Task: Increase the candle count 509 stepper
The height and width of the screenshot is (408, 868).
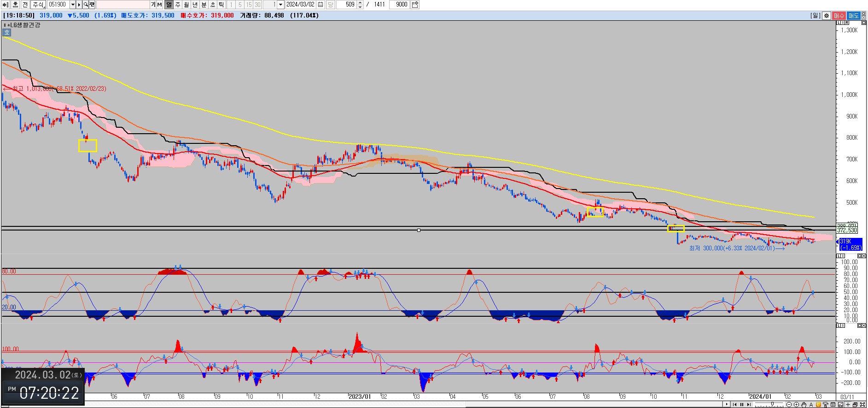Action: [360, 3]
